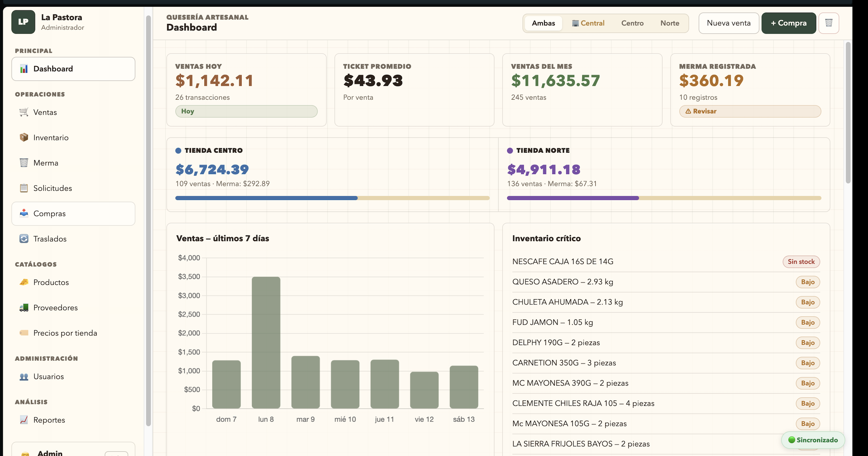Screen dimensions: 868x456
Task: Click the MC MAYONESA 390G – 2 piezas row
Action: tap(666, 383)
